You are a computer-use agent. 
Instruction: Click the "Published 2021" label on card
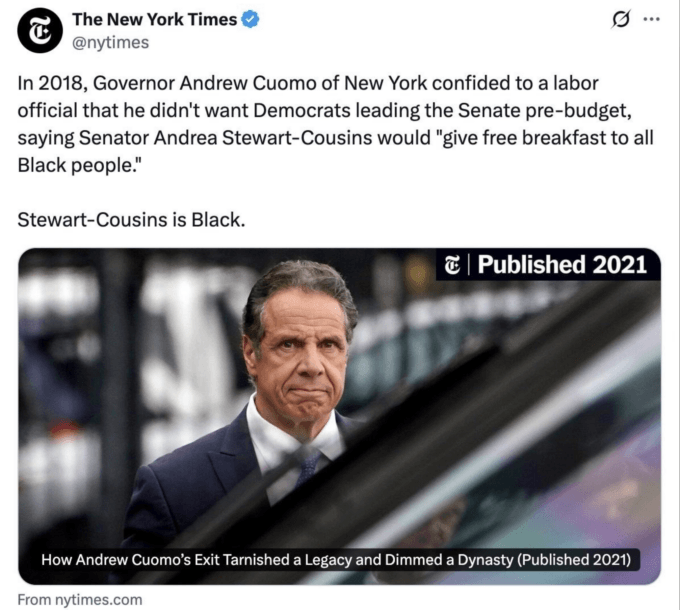[x=562, y=264]
